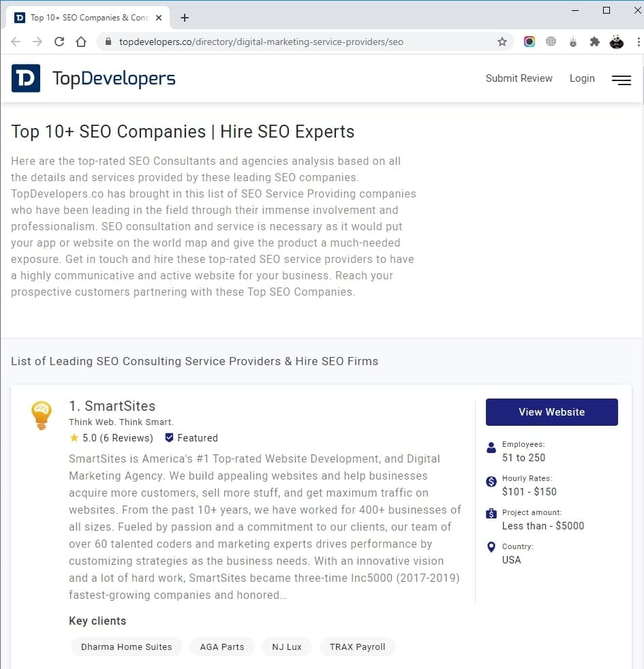Click the Think Web. Think Smart. tagline
The height and width of the screenshot is (669, 644).
[x=121, y=422]
